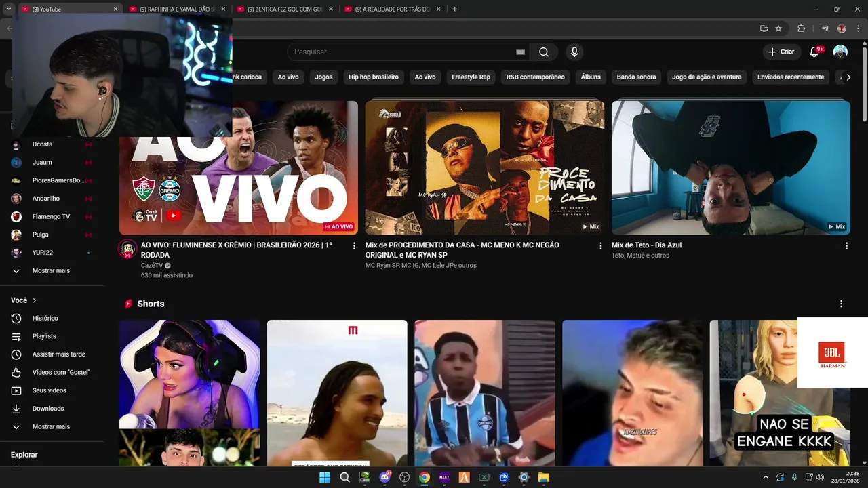
Task: Open the Grêmio shirt Short thumbnail
Action: 485,393
